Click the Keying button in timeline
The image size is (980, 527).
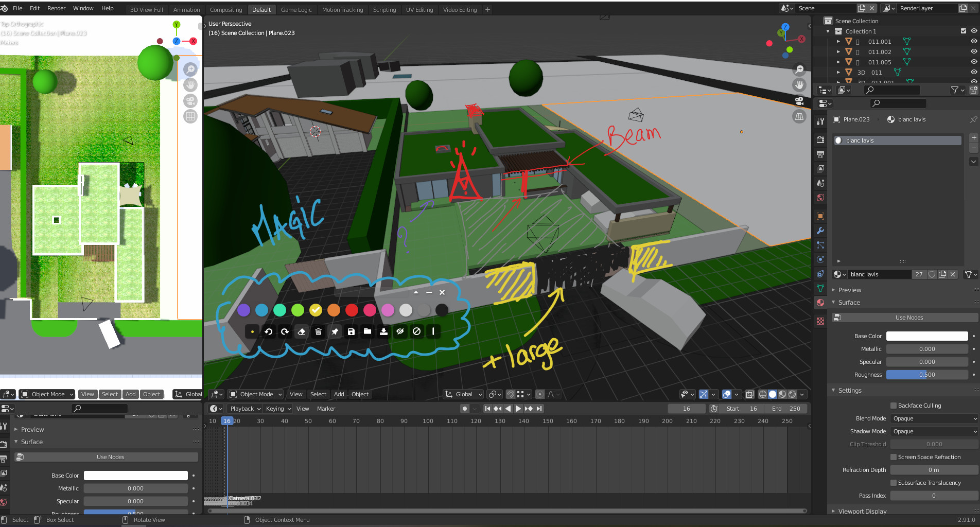(278, 409)
